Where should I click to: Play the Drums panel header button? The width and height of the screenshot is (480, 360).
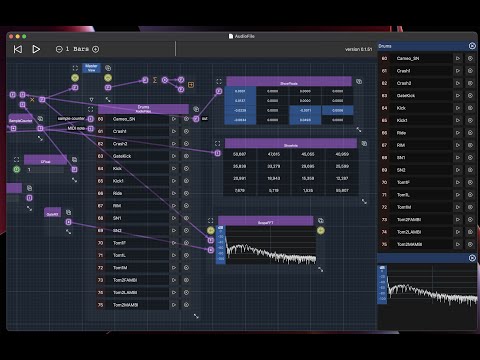(472, 46)
